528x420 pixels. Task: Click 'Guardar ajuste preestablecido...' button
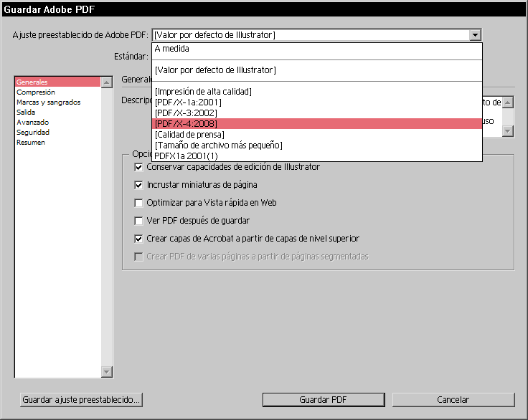81,400
